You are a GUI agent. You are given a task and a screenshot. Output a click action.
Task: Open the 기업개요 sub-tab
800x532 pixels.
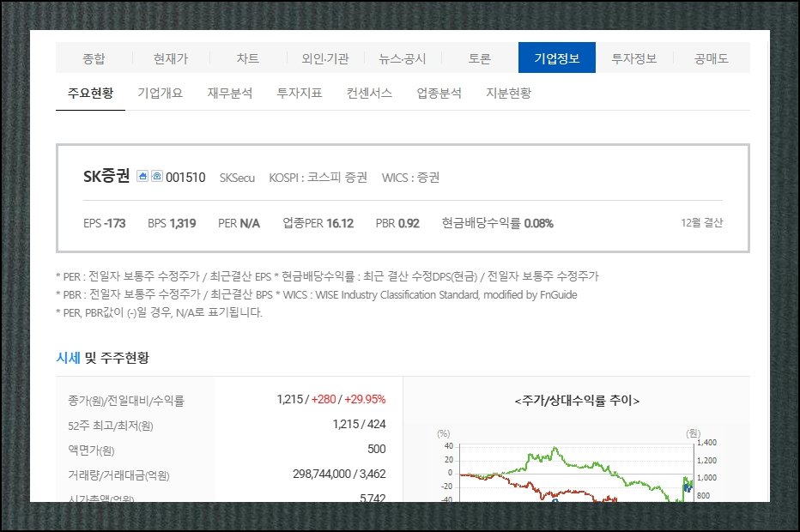[160, 93]
